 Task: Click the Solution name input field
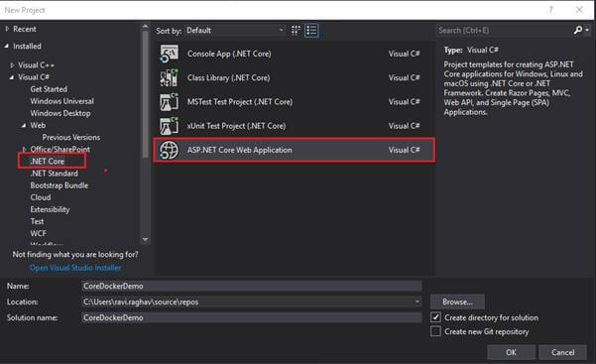tap(251, 317)
